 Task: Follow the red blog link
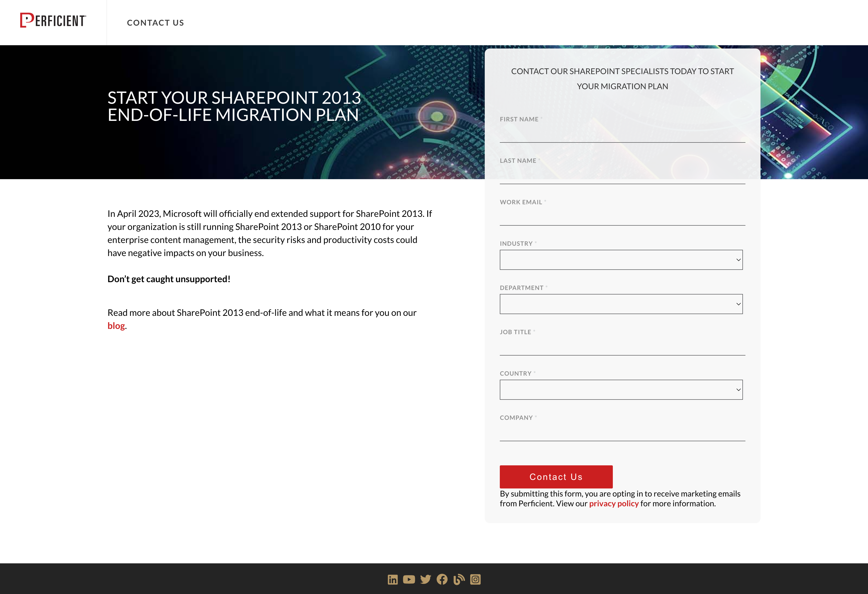pos(116,326)
